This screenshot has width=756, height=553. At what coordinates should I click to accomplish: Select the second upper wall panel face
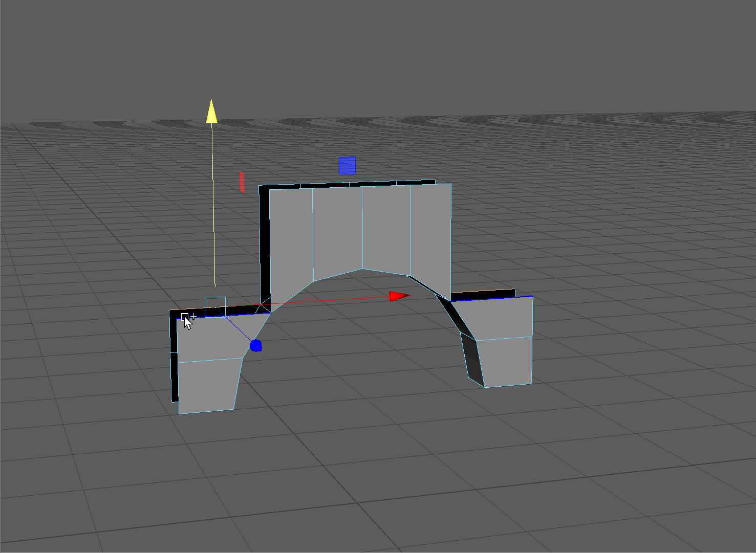click(x=337, y=230)
